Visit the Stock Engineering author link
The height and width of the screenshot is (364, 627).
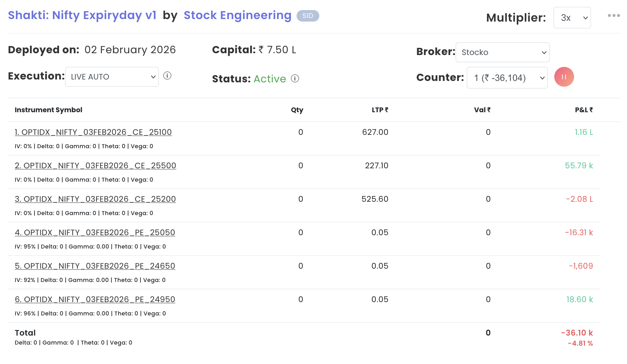[x=237, y=15]
